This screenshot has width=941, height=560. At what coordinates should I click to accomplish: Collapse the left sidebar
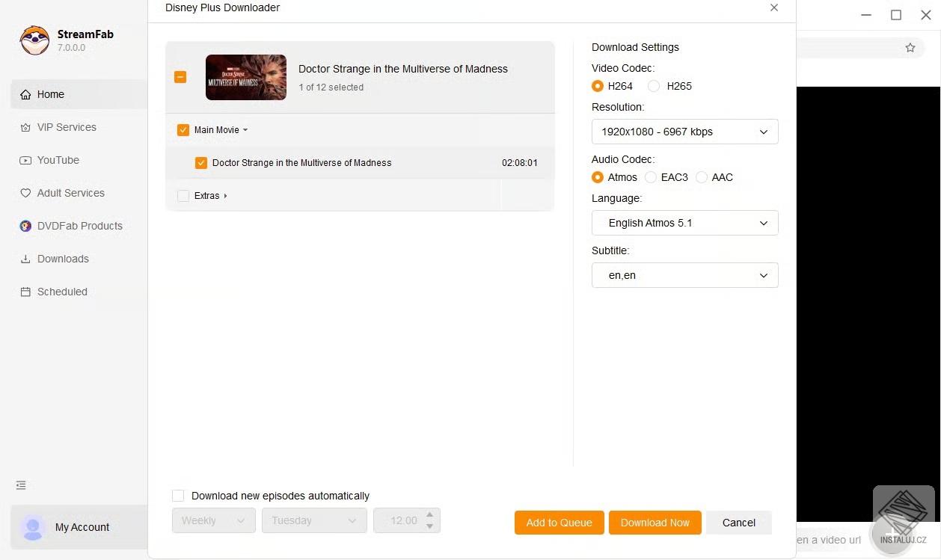pos(20,485)
